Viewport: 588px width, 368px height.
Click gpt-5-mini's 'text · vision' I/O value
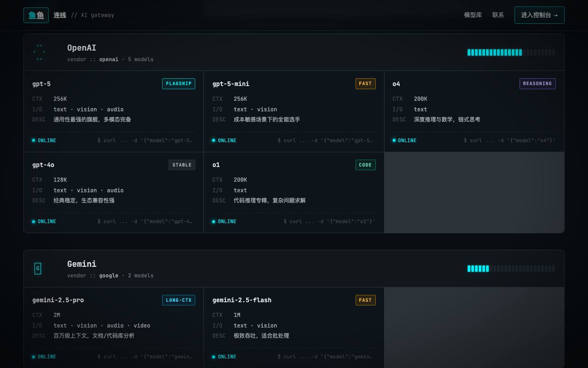tap(255, 109)
